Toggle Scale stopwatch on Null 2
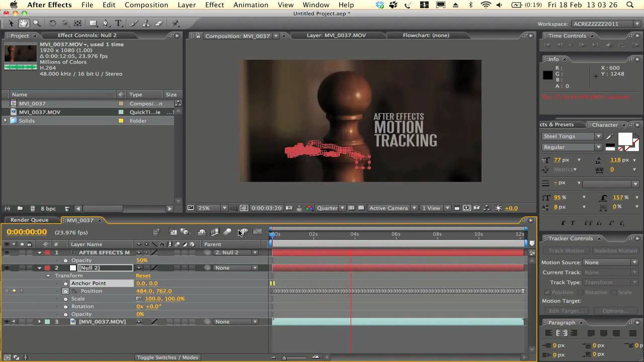644x362 pixels. tap(65, 299)
